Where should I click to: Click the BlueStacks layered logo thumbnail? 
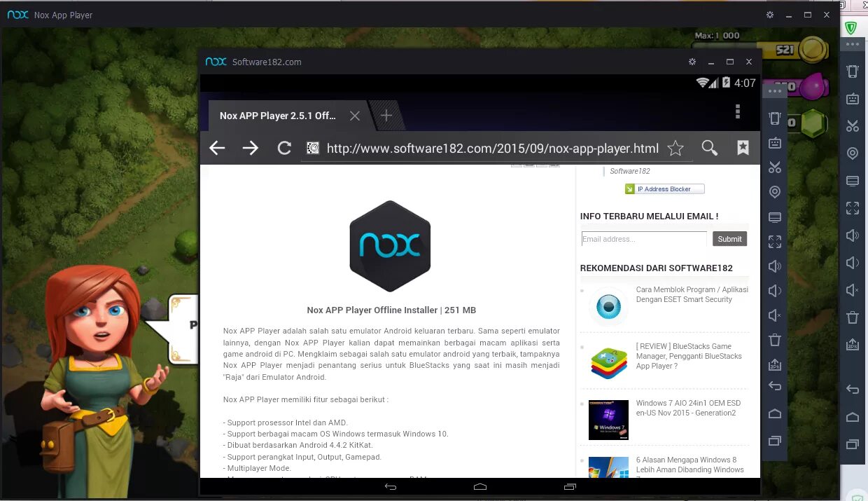click(608, 363)
